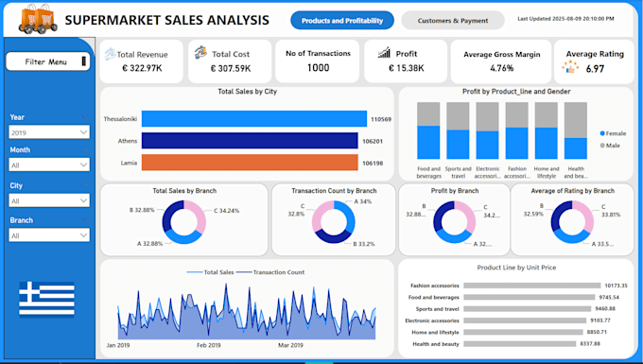Image resolution: width=643 pixels, height=364 pixels.
Task: Click the Profit bar chart icon
Action: [x=384, y=52]
